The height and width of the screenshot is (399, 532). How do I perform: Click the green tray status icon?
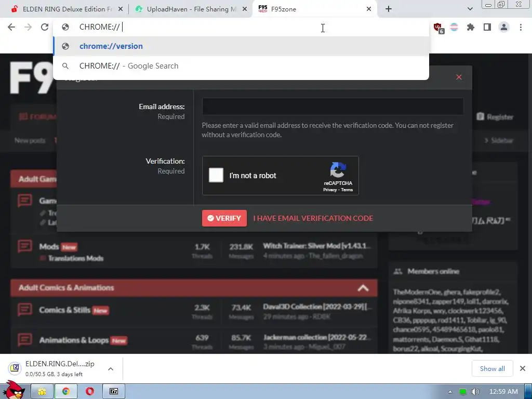click(x=463, y=392)
